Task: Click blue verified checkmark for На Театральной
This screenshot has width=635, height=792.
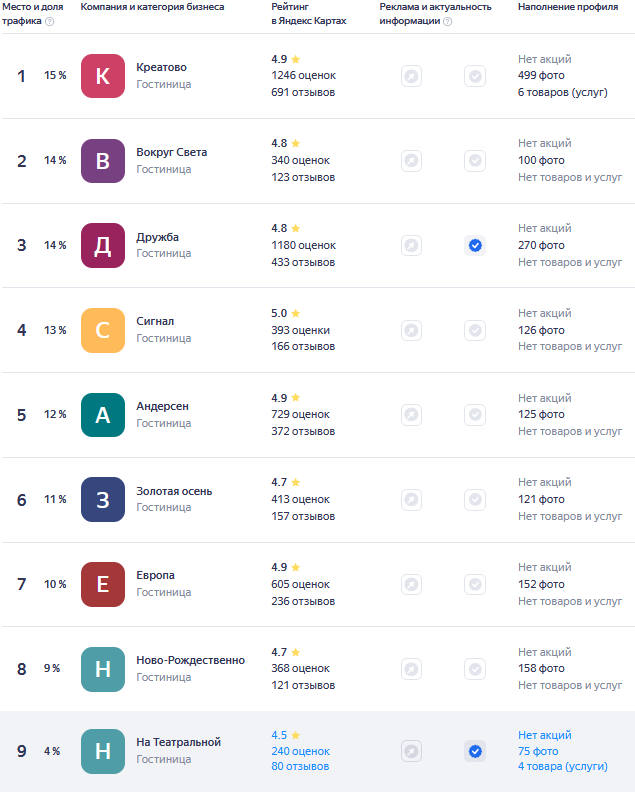Action: (475, 752)
